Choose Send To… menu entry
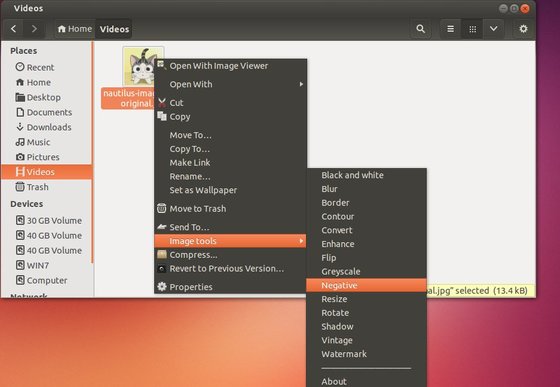The width and height of the screenshot is (560, 387). click(x=230, y=227)
